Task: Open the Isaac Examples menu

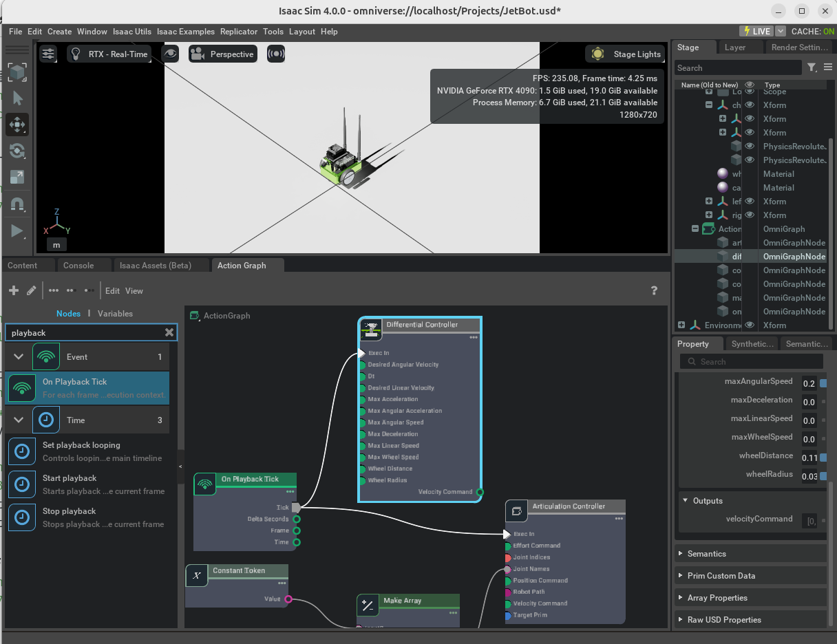Action: 187,31
